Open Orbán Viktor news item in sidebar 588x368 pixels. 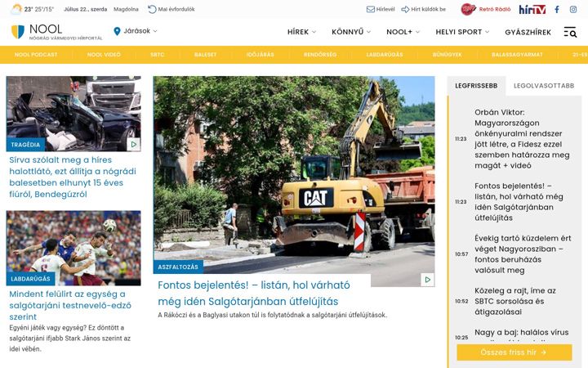pyautogui.click(x=522, y=138)
